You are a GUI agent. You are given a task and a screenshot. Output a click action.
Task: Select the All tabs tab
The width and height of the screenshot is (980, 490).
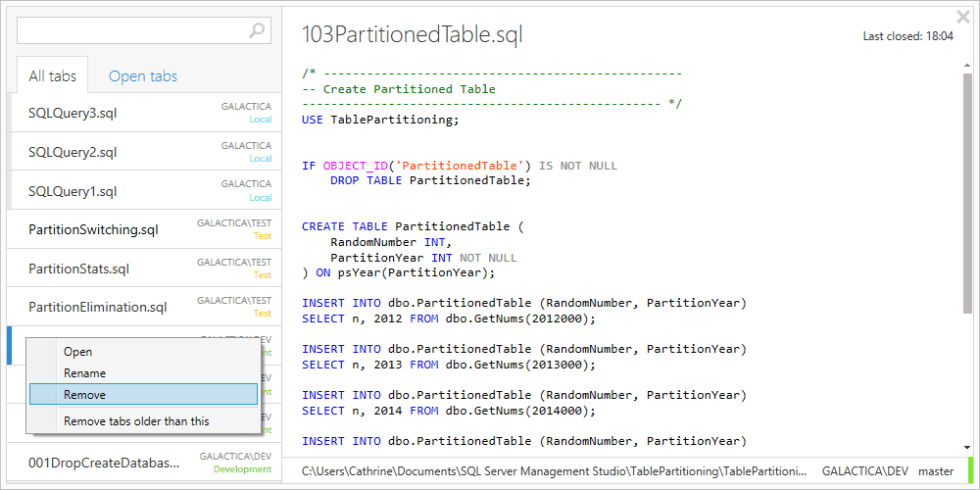coord(52,75)
